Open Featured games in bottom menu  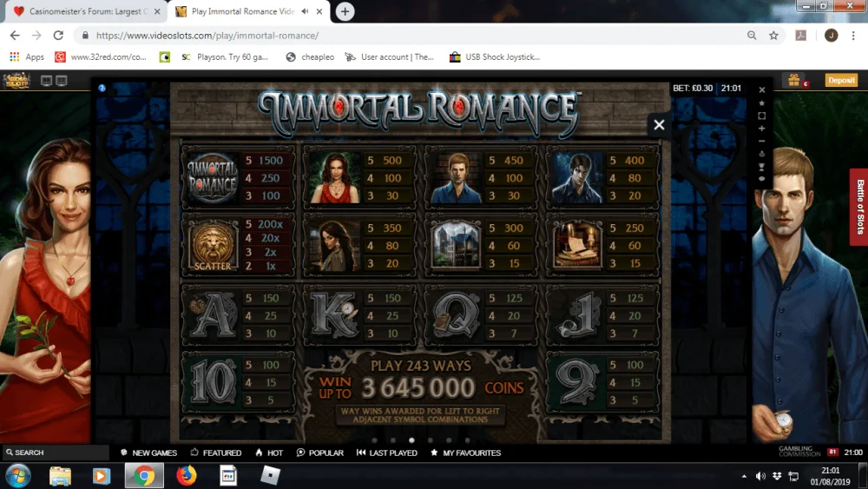(x=216, y=453)
